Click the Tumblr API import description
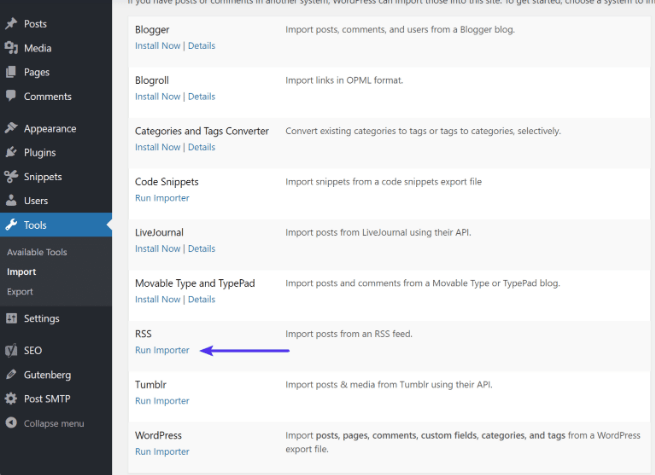The height and width of the screenshot is (475, 655). pos(389,384)
